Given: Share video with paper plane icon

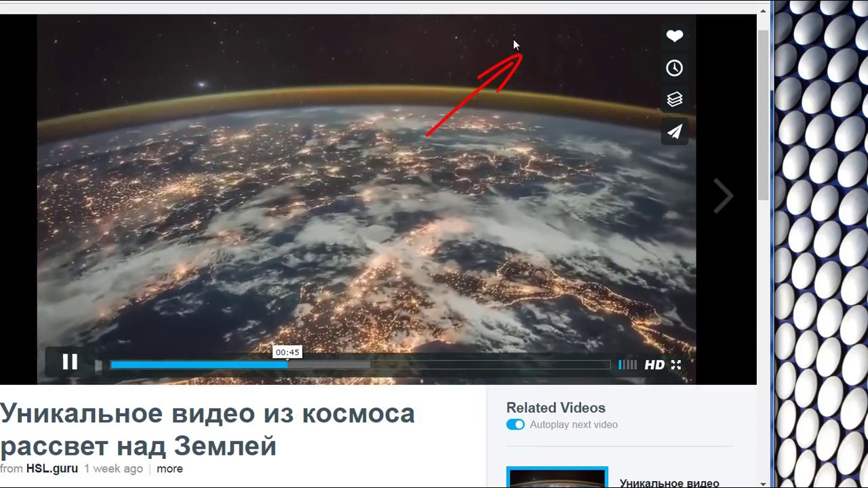Looking at the screenshot, I should pyautogui.click(x=674, y=131).
